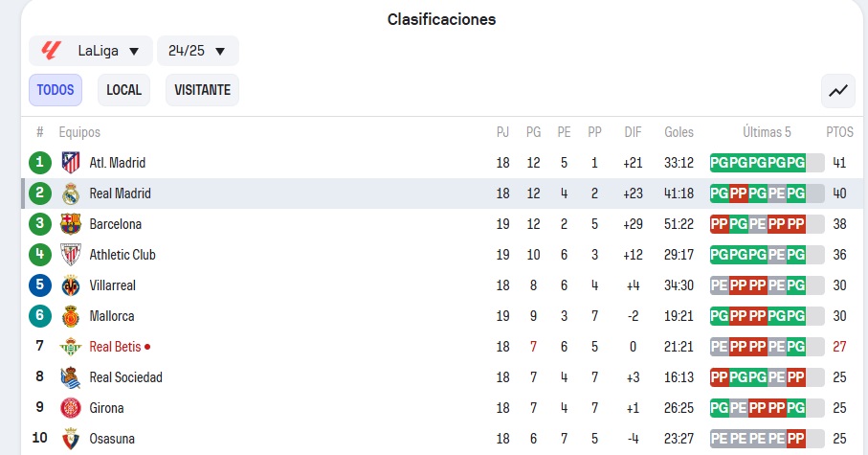The height and width of the screenshot is (455, 868).
Task: Click the PTOS column header
Action: pos(839,132)
